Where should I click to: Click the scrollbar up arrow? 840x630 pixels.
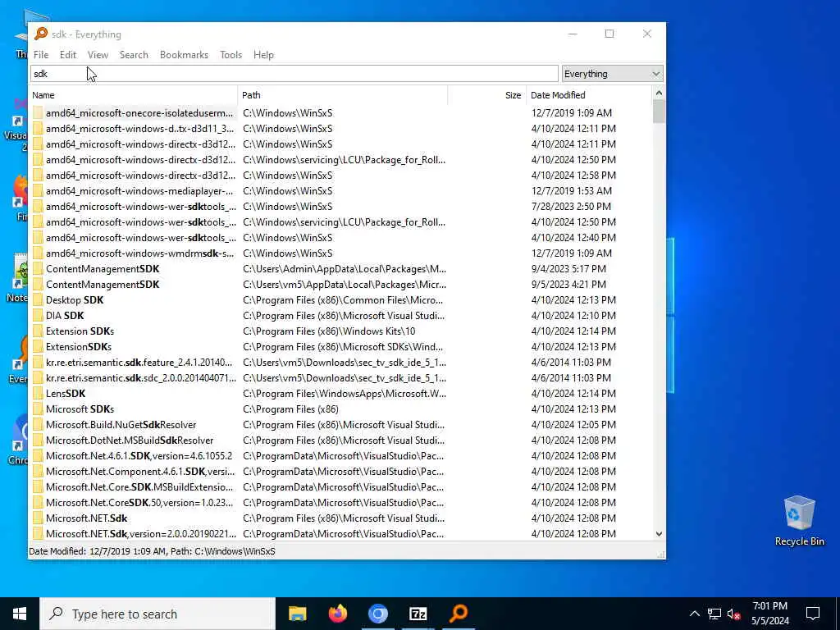(x=659, y=94)
